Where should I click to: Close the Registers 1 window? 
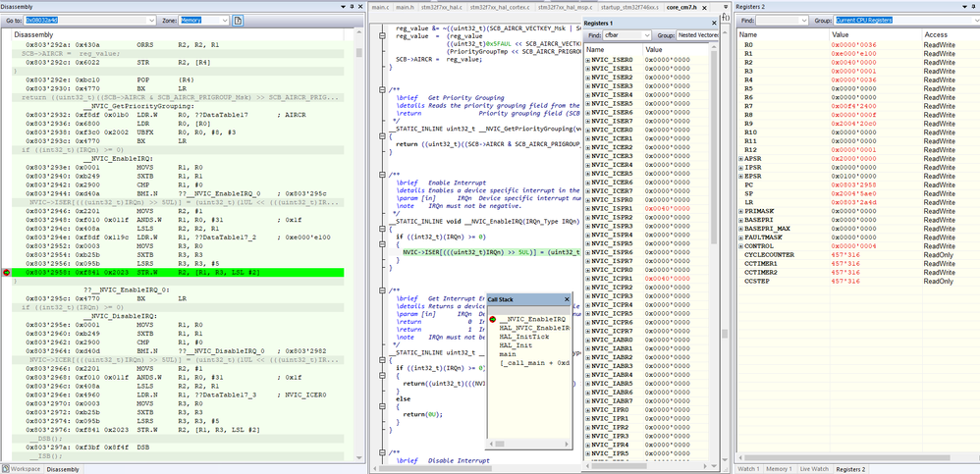point(714,23)
